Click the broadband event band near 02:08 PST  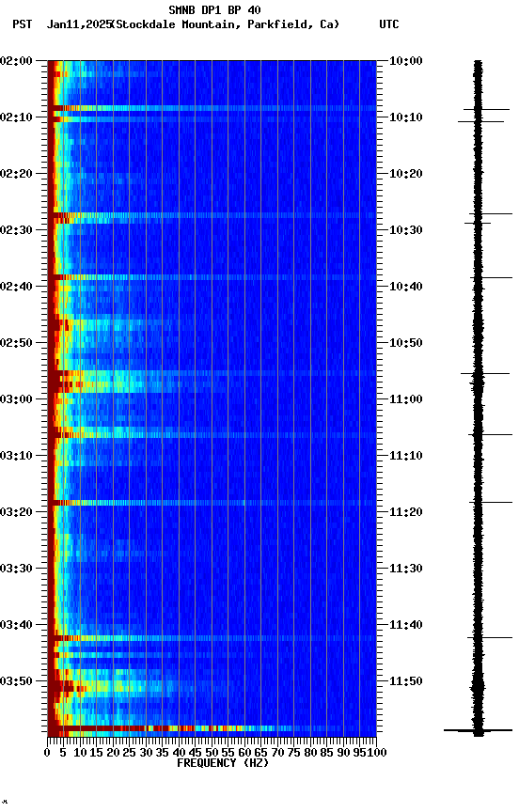coord(212,108)
